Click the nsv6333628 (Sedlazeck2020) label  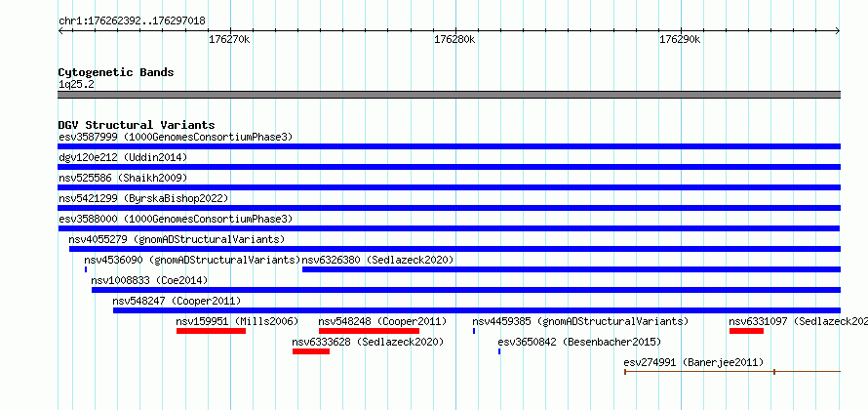point(368,342)
